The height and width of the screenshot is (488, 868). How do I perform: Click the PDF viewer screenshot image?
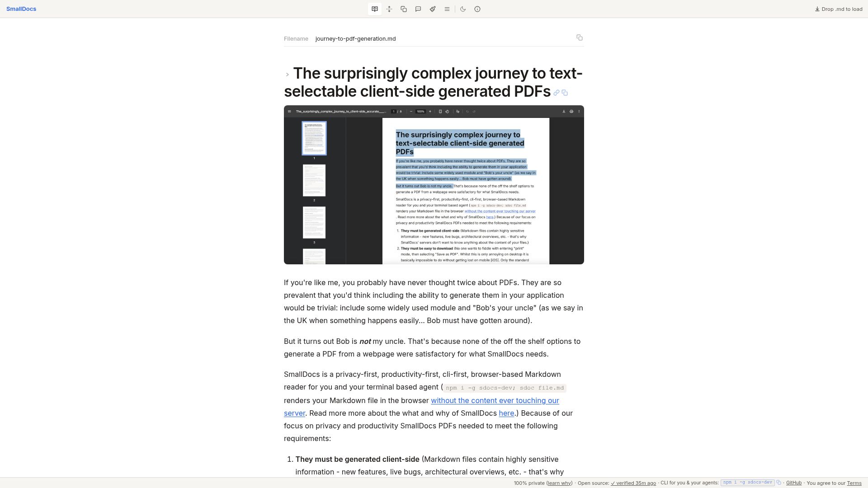point(434,185)
